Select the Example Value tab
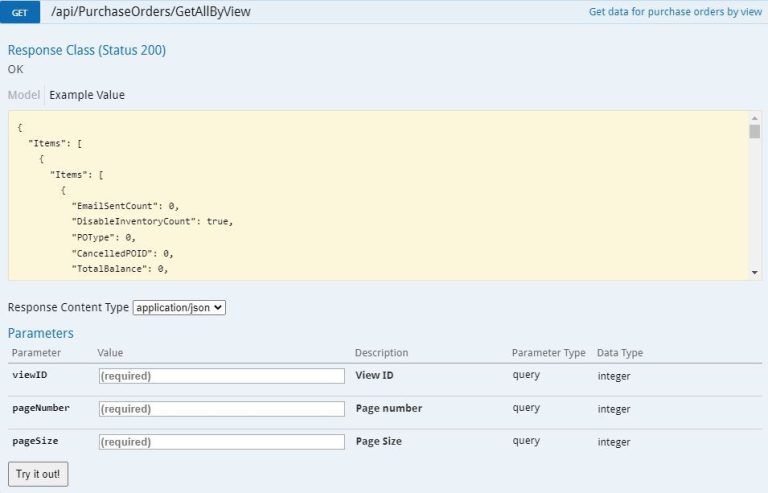The height and width of the screenshot is (493, 768). (x=87, y=95)
